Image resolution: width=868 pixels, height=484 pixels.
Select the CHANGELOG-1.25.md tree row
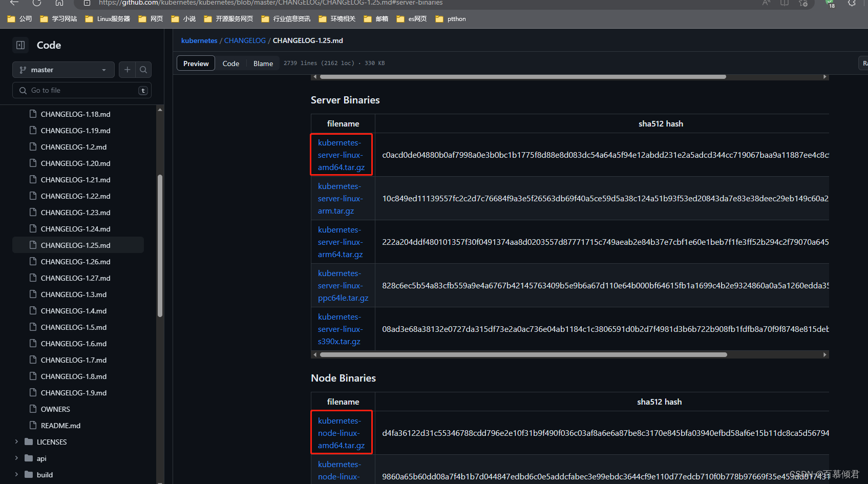[x=78, y=245]
